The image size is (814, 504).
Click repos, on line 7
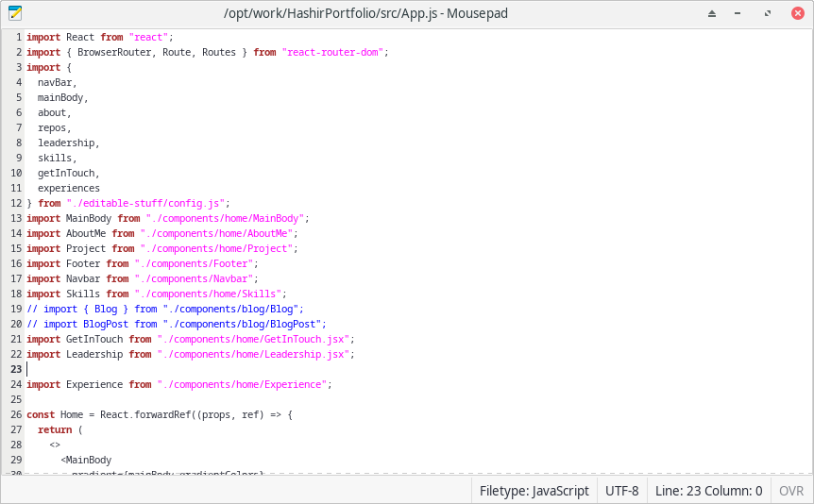click(x=54, y=127)
